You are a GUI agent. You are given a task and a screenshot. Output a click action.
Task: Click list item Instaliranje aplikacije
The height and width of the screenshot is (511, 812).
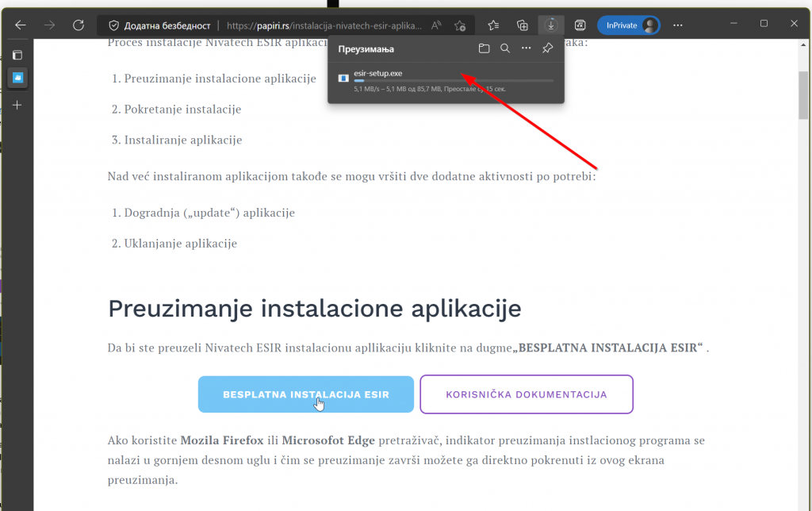(183, 140)
